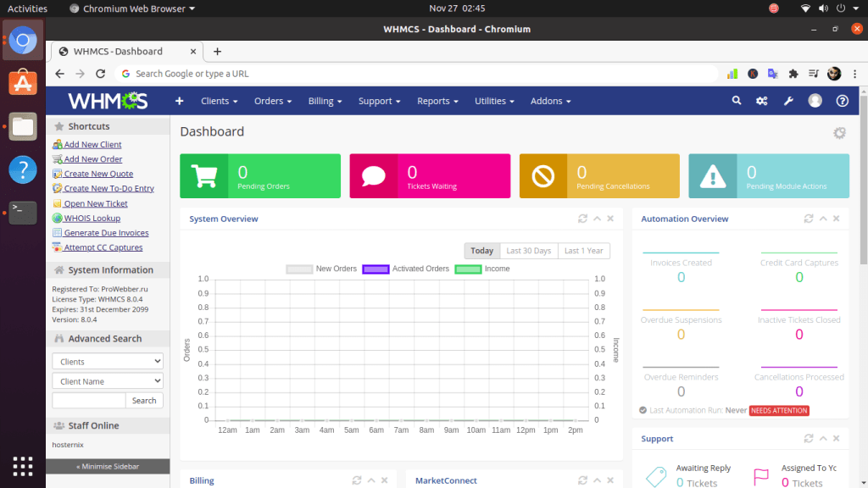Reload the browser page
Viewport: 868px width, 488px height.
click(100, 74)
